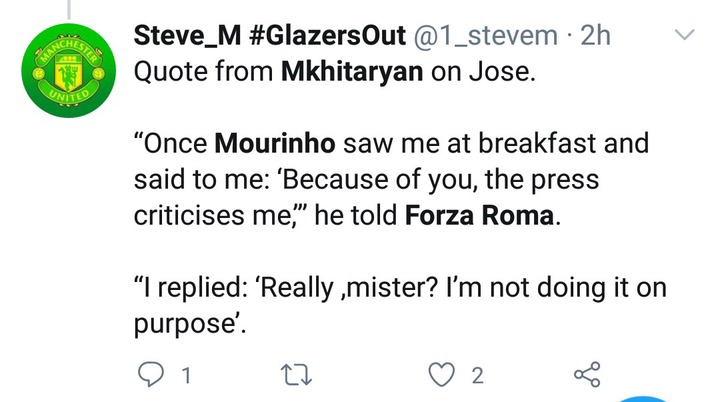Select the bold Forza Roma text
The image size is (720, 402).
(479, 215)
